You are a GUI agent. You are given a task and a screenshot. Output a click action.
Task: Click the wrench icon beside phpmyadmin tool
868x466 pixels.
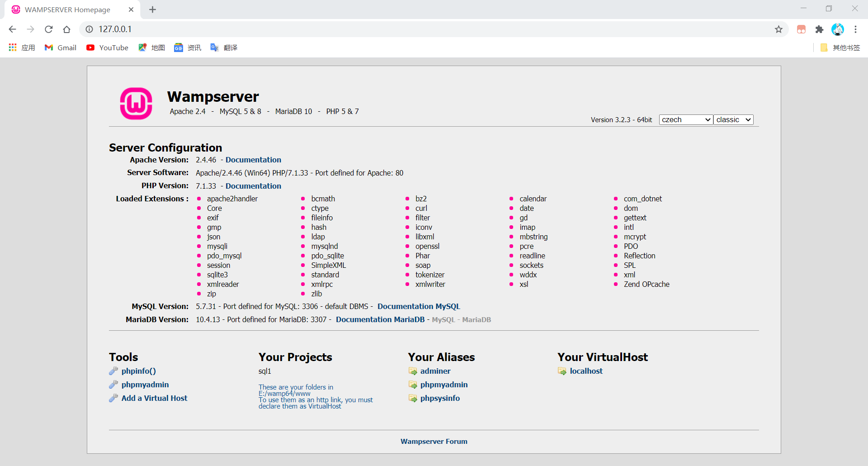[113, 385]
